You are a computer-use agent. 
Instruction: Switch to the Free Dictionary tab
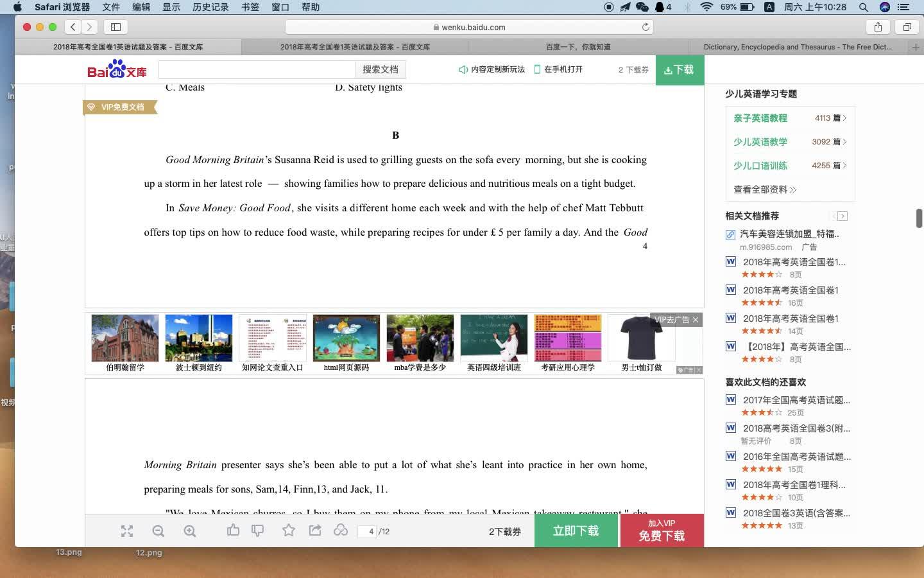pos(798,47)
